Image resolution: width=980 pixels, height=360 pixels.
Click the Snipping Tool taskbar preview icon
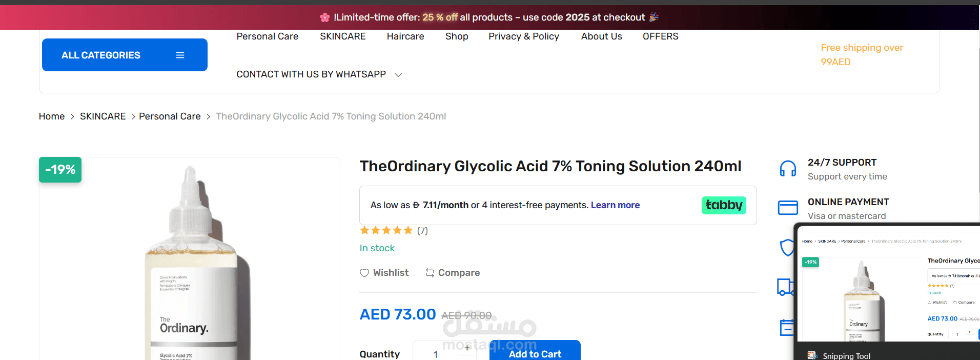coord(812,355)
